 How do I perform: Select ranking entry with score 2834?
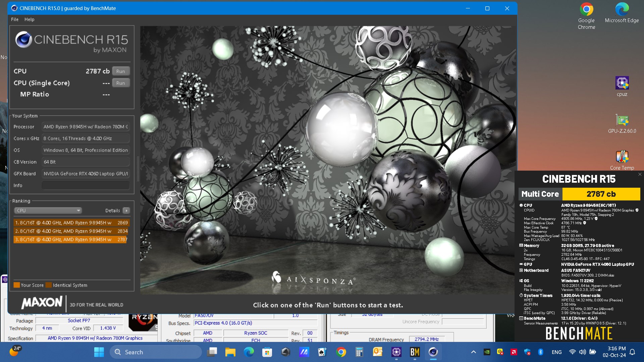(71, 231)
